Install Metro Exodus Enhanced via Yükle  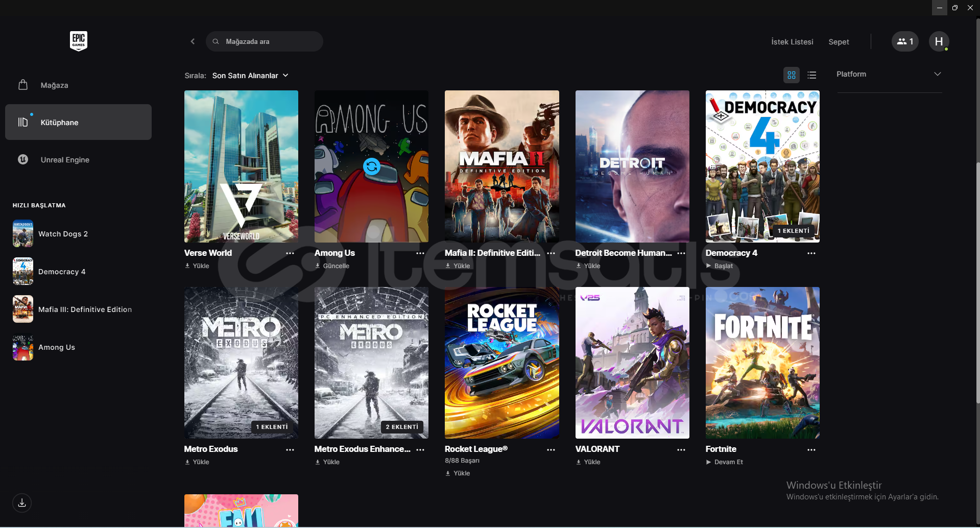[x=327, y=462]
